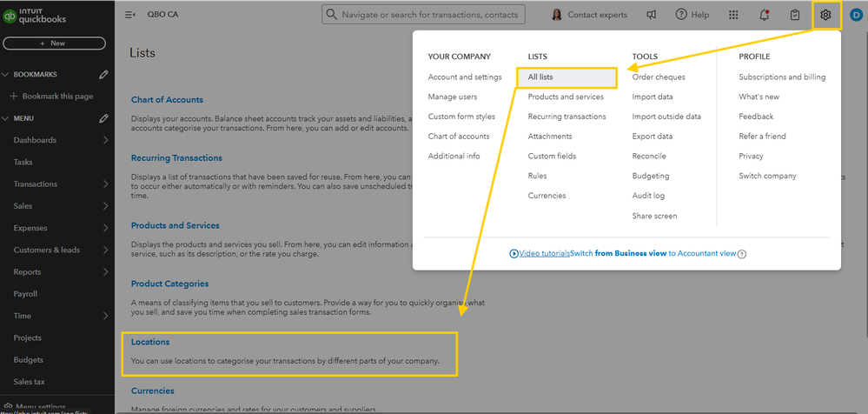Click the New button
Viewport: 868px width, 414px height.
54,43
